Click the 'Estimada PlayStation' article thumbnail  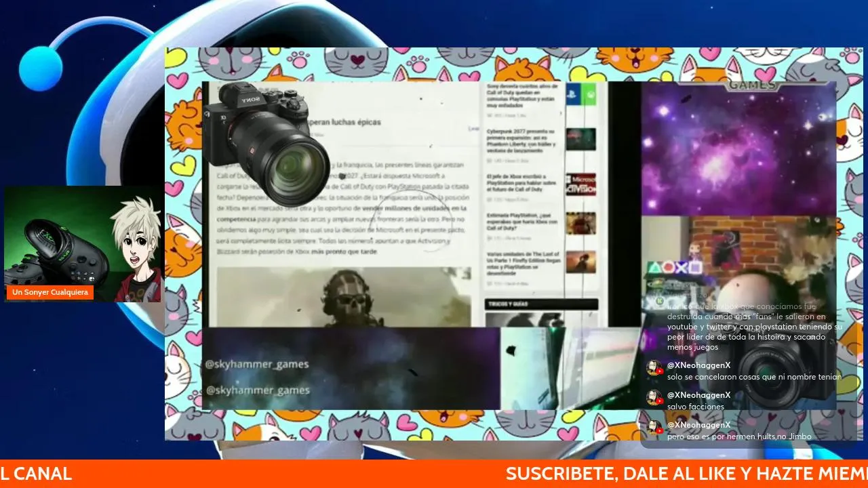[581, 223]
